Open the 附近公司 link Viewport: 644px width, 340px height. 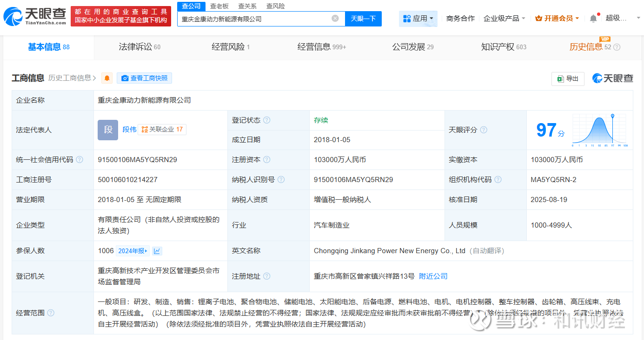433,276
